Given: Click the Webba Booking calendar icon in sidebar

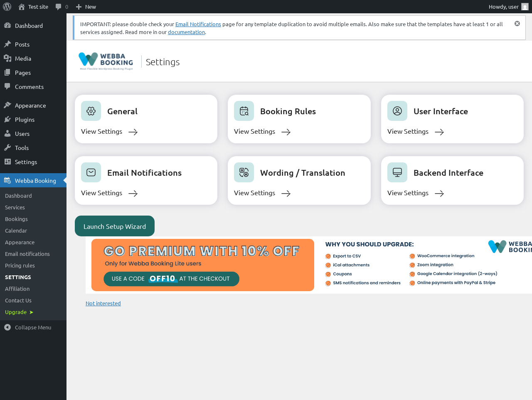Looking at the screenshot, I should click(7, 180).
